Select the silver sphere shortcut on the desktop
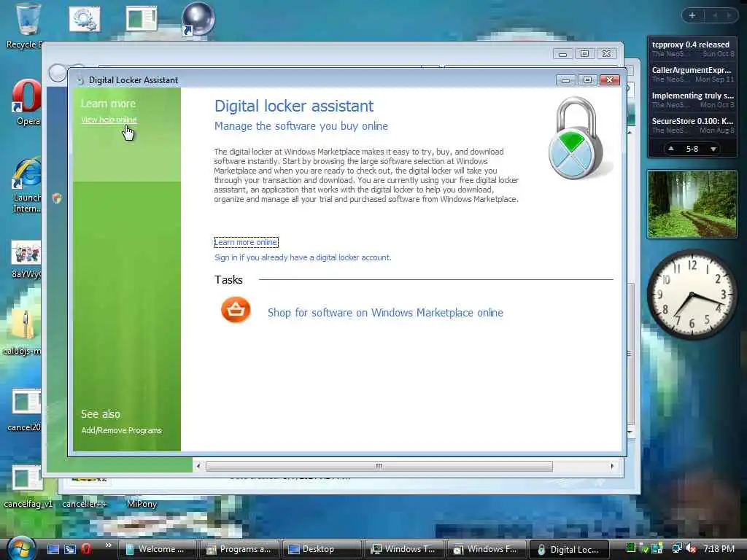The height and width of the screenshot is (560, 747). click(198, 19)
